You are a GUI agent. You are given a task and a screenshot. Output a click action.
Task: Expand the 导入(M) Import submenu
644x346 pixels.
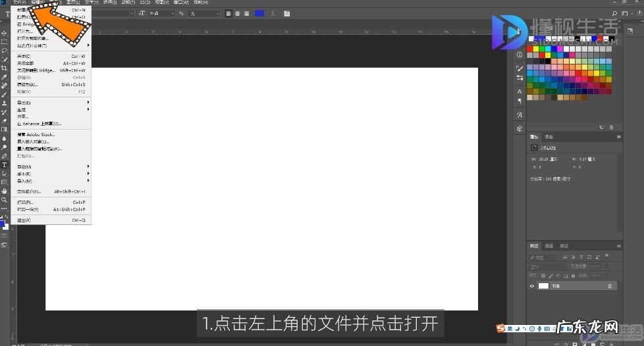pyautogui.click(x=51, y=181)
